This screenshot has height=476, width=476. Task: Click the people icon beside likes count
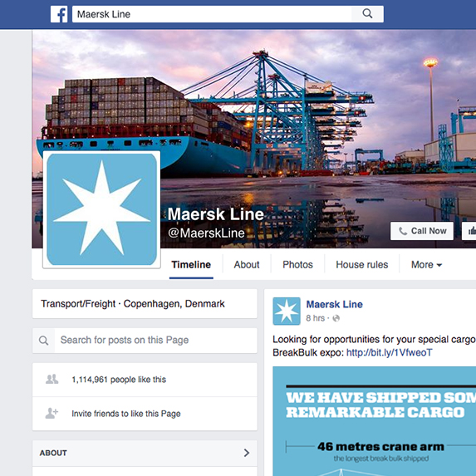[x=52, y=379]
